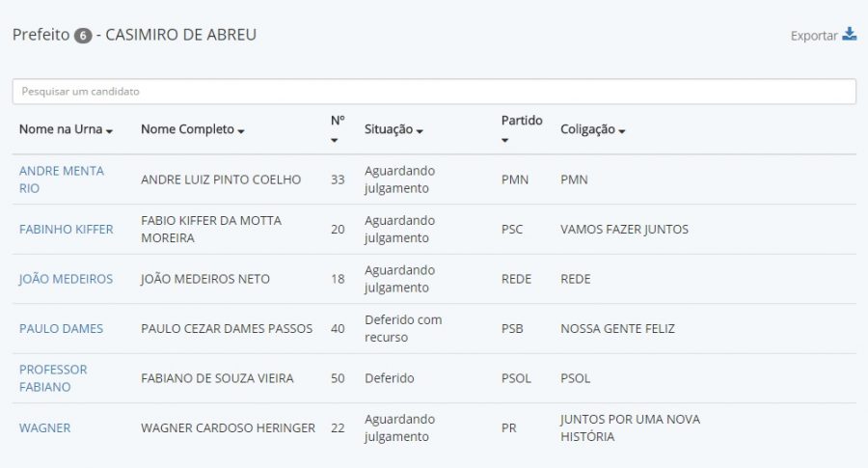Sort by Nº column arrow
Image resolution: width=868 pixels, height=468 pixels.
(x=335, y=140)
